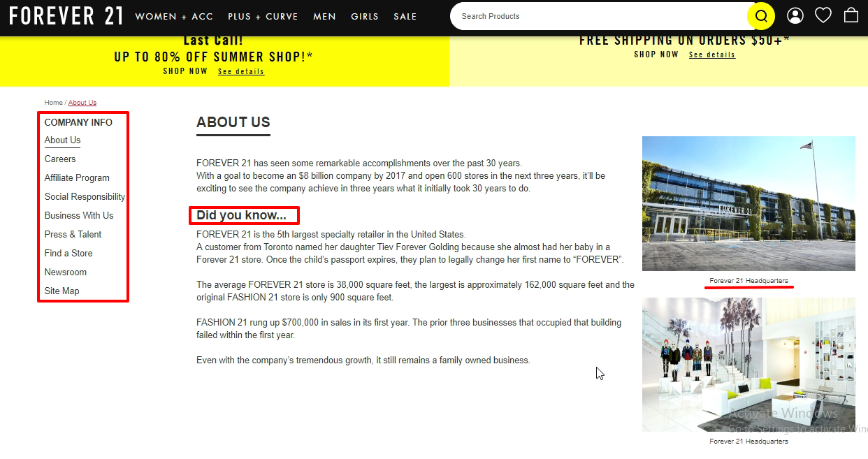Viewport: 868px width, 459px height.
Task: Open the Girls menu
Action: (x=365, y=16)
